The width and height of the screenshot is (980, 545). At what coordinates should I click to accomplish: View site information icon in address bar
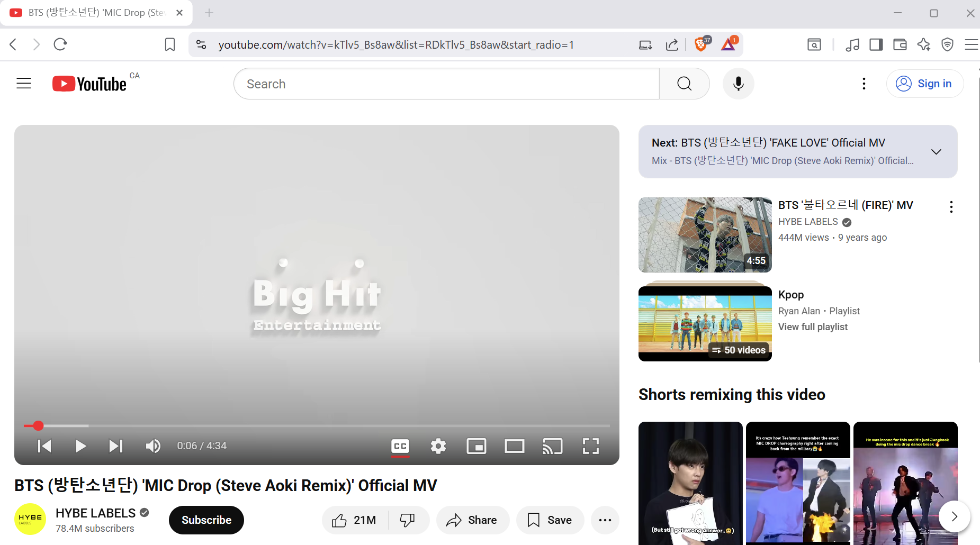(201, 44)
